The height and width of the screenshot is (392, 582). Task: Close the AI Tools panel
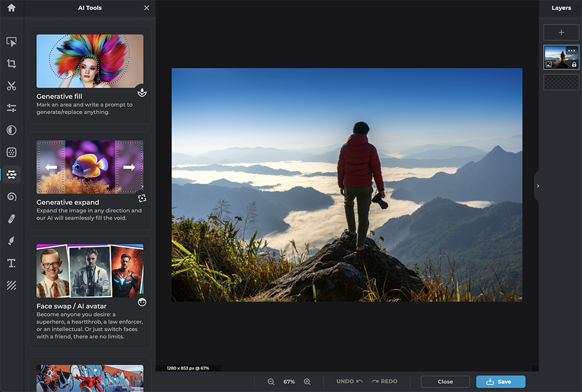click(x=147, y=8)
